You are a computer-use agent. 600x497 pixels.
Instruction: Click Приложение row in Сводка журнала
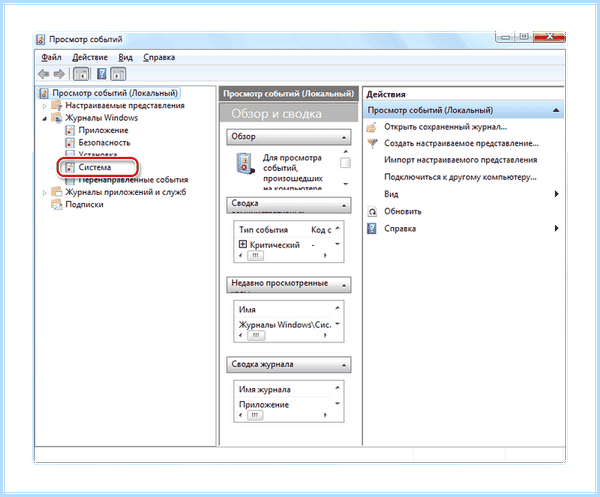pos(264,405)
